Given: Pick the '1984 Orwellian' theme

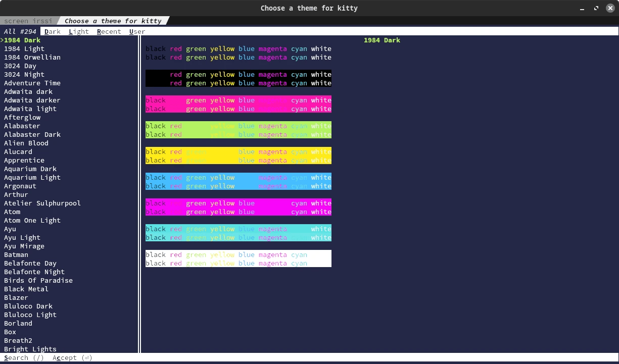Looking at the screenshot, I should coord(32,57).
